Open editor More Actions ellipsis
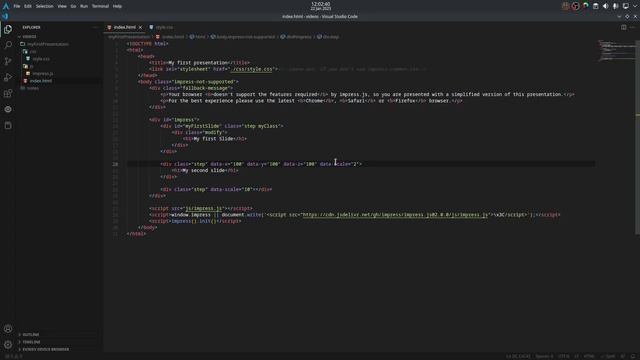640x360 pixels. point(632,27)
